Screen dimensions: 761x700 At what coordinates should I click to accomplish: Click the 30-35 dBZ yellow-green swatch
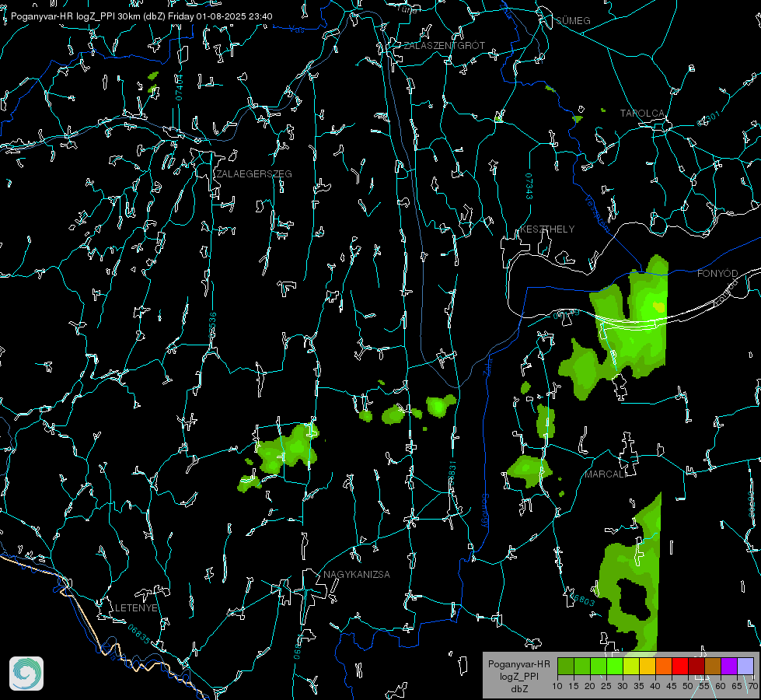(x=631, y=666)
